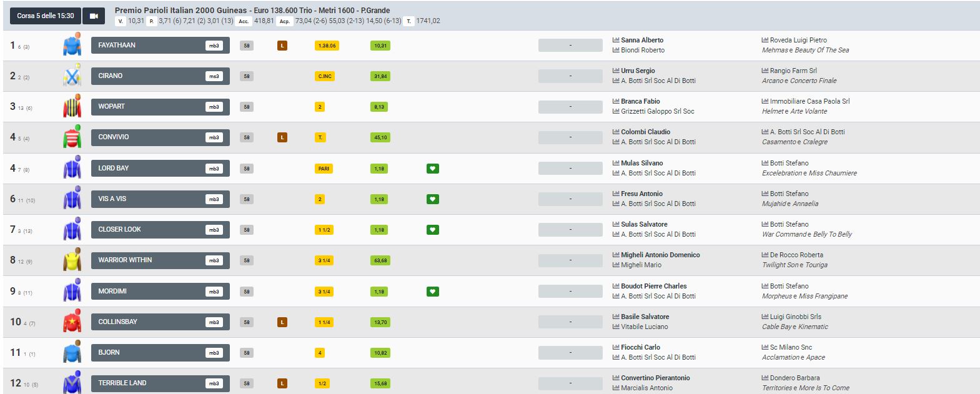Expand the Closer Look horse bar
This screenshot has width=980, height=394.
(x=160, y=230)
